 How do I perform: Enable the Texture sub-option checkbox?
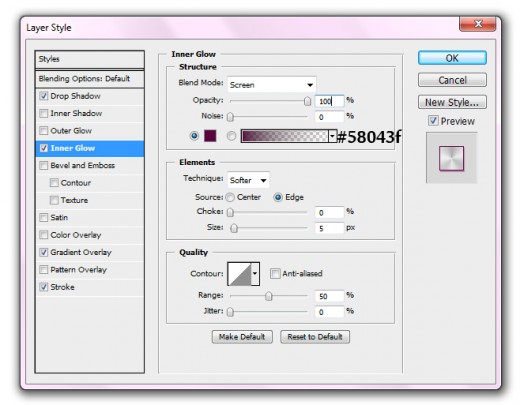(x=54, y=200)
